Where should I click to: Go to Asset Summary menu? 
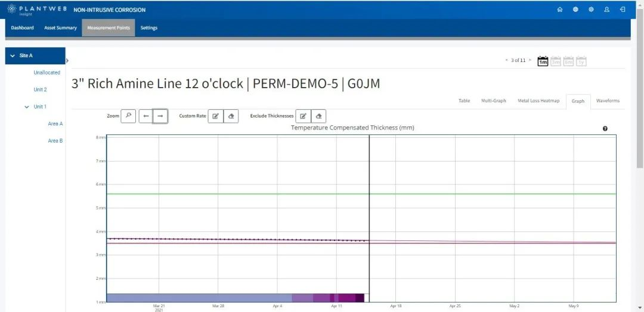[60, 28]
